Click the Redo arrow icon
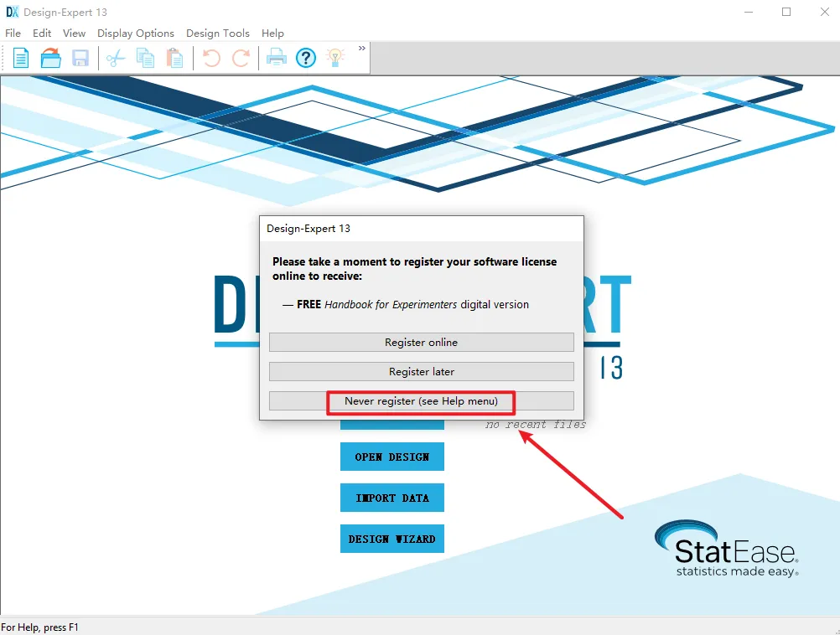This screenshot has height=635, width=840. (241, 58)
